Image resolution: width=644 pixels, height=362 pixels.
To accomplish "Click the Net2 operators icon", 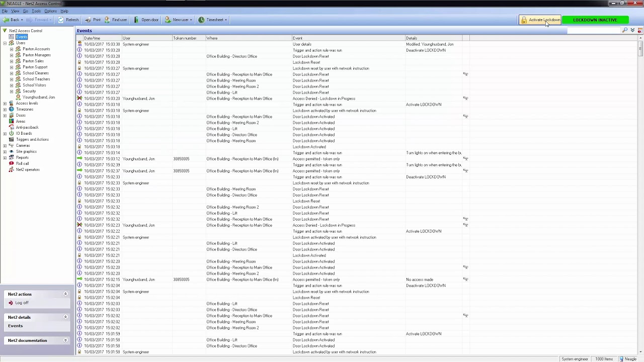I will [x=11, y=169].
